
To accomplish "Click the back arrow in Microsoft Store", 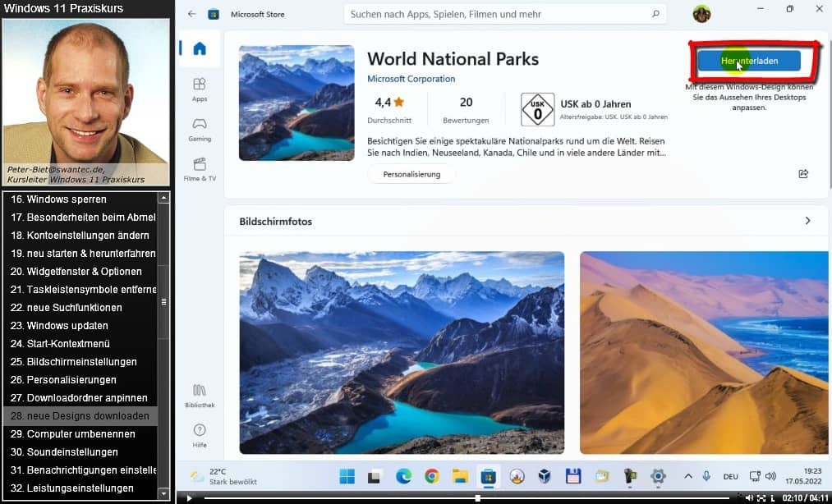I will (x=192, y=14).
